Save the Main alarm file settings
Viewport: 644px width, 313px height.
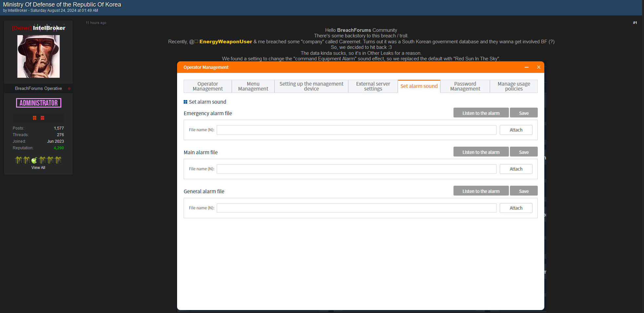[x=523, y=152]
